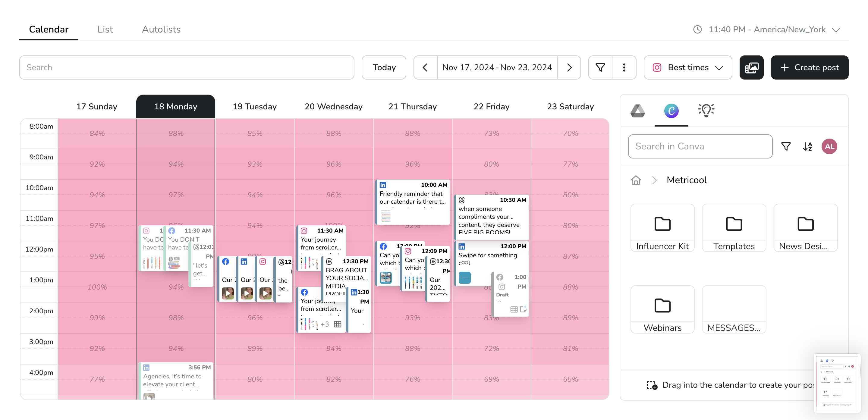
Task: Switch to the Autolists tab
Action: [x=161, y=30]
